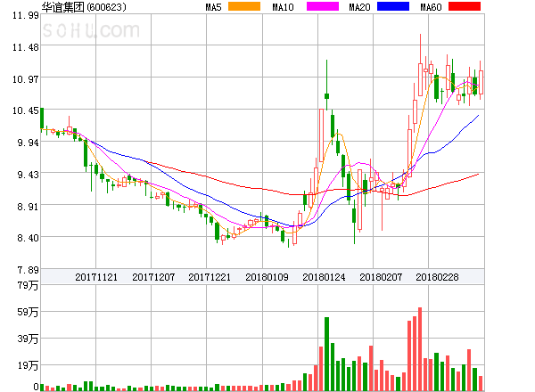Click the 8.40 price axis label

pos(28,238)
